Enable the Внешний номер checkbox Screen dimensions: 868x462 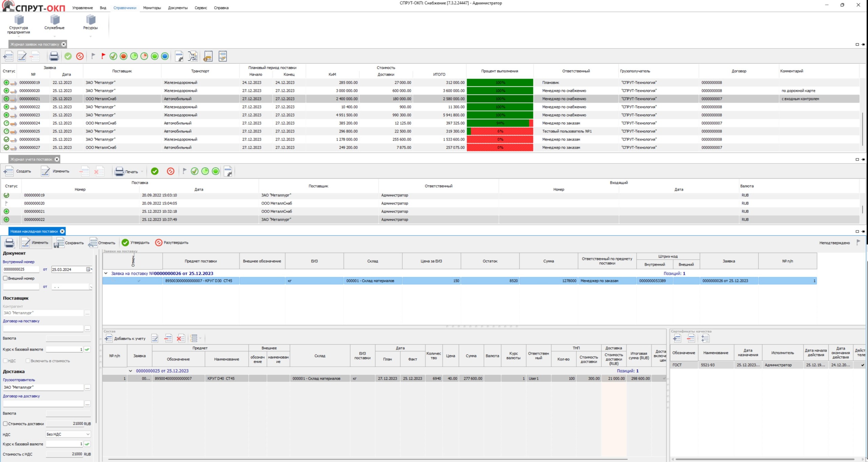(5, 278)
